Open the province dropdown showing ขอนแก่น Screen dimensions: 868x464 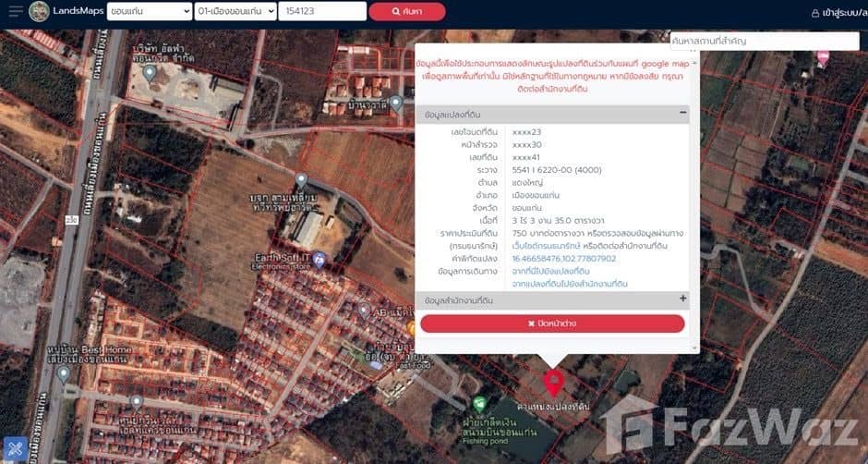point(148,12)
